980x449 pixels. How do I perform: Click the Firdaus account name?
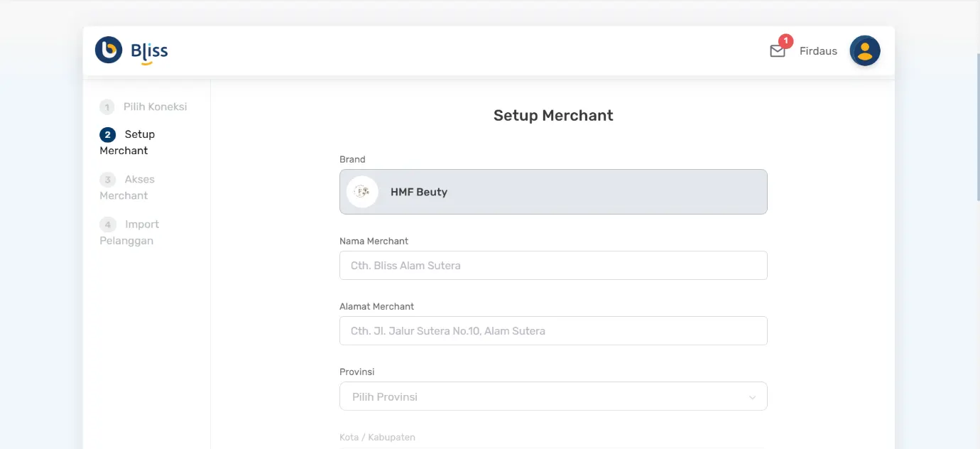818,50
